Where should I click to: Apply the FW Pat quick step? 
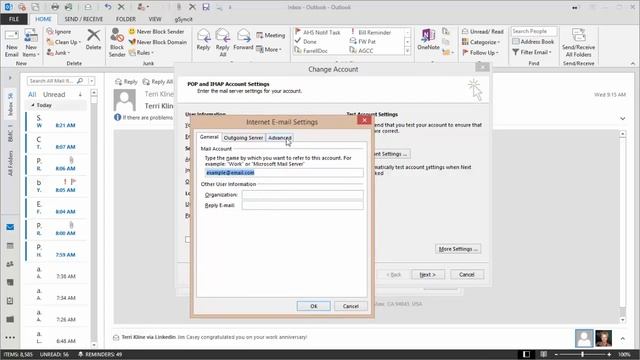[x=363, y=42]
